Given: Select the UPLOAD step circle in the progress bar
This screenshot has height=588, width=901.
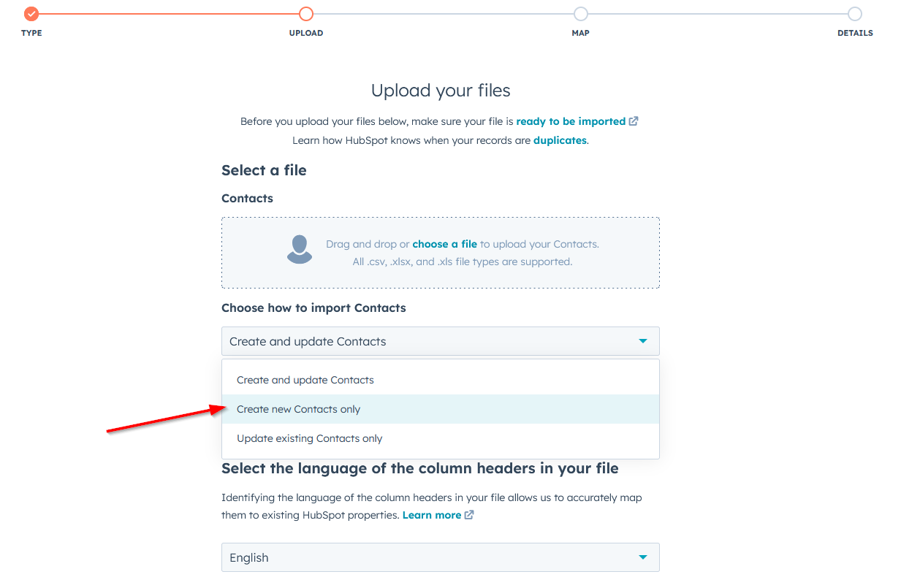Looking at the screenshot, I should (x=305, y=13).
